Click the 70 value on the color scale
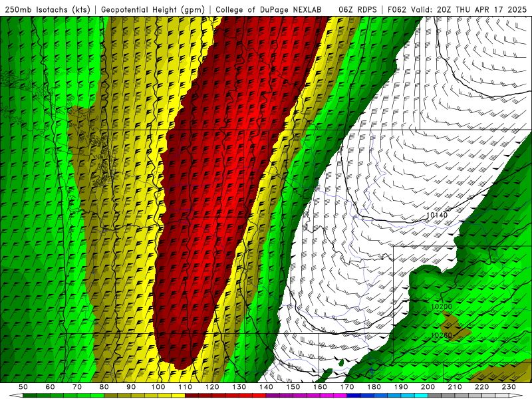Screen dimensions: 532x399 pos(77,387)
